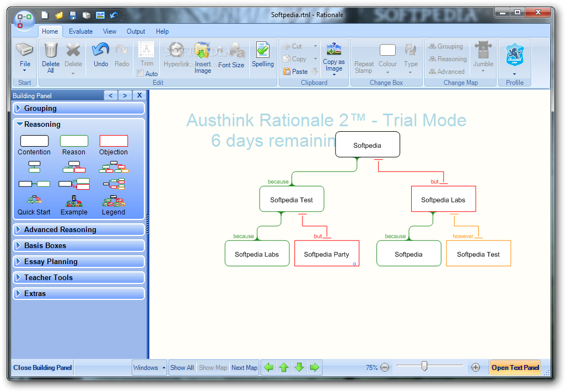Switch to the Home ribbon tab

pos(50,31)
